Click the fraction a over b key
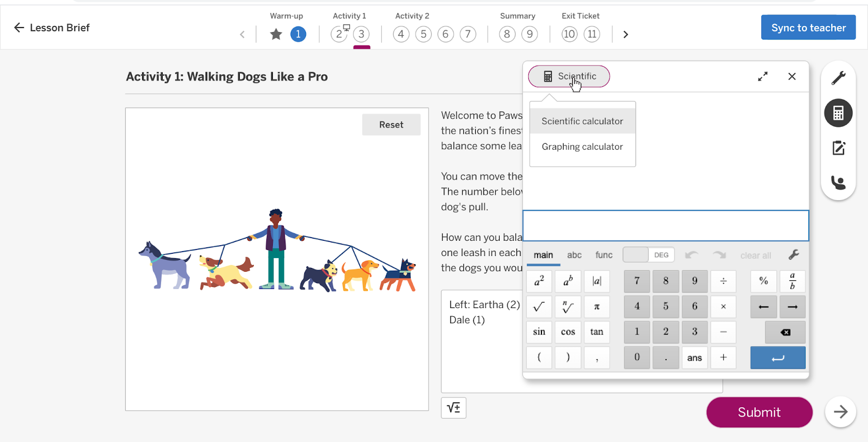This screenshot has width=868, height=442. pos(792,281)
